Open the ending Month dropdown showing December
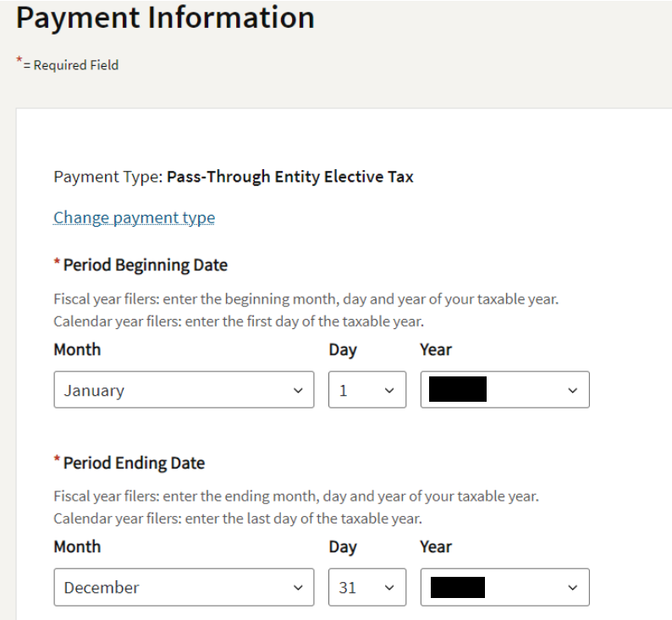Image resolution: width=672 pixels, height=620 pixels. (183, 587)
